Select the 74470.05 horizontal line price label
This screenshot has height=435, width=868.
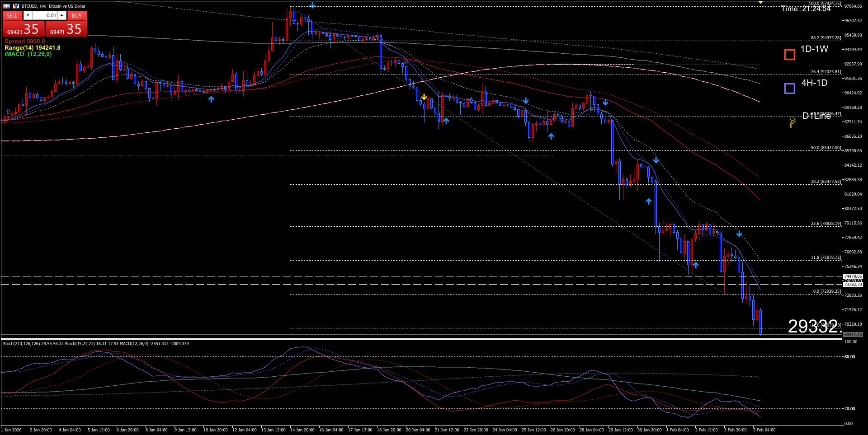[x=853, y=276]
